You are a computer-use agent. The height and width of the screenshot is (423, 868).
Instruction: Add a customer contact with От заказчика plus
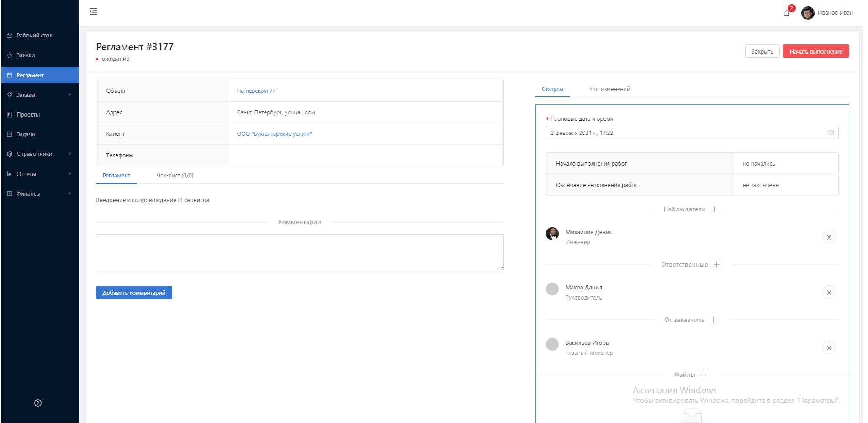tap(713, 320)
